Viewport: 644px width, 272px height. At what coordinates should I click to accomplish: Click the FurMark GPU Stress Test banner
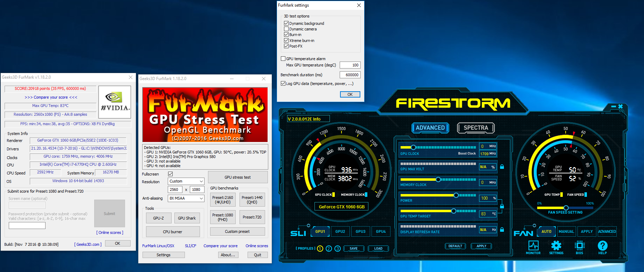pyautogui.click(x=205, y=115)
